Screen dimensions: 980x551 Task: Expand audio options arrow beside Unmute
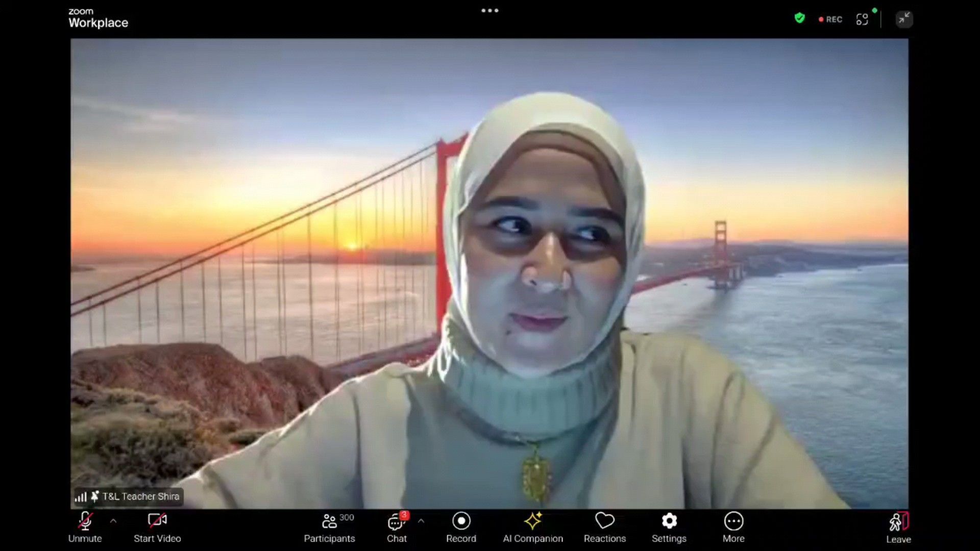[113, 521]
